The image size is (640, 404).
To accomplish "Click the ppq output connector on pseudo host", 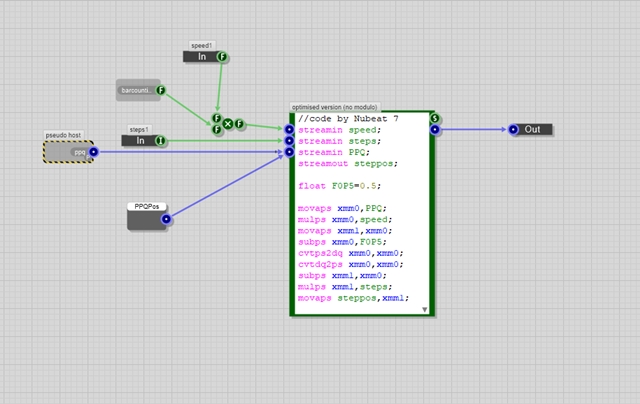I will [93, 153].
